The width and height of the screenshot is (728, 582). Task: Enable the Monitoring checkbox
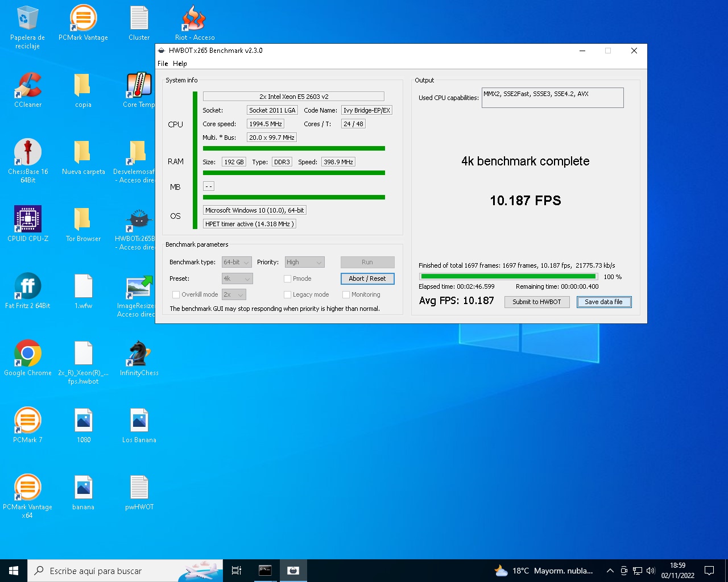[x=346, y=294]
